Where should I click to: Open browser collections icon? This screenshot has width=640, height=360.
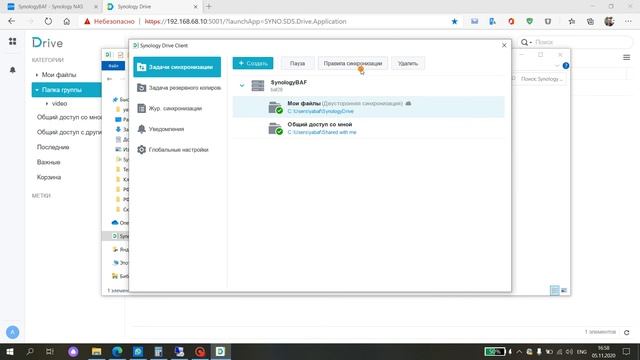click(590, 22)
